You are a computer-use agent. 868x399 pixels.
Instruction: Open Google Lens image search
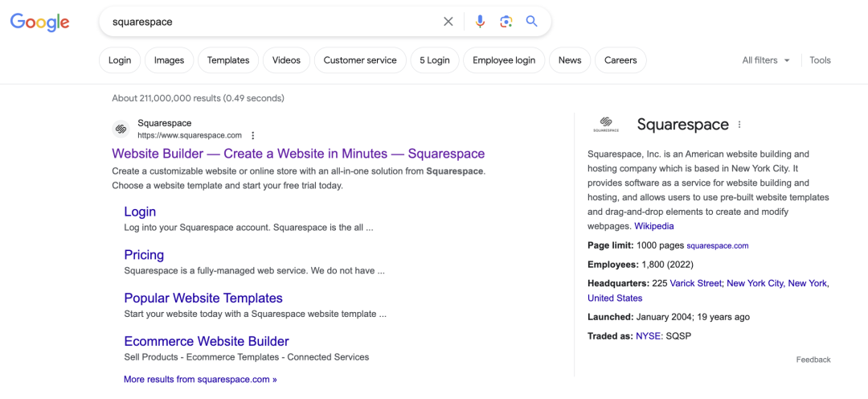pyautogui.click(x=506, y=22)
